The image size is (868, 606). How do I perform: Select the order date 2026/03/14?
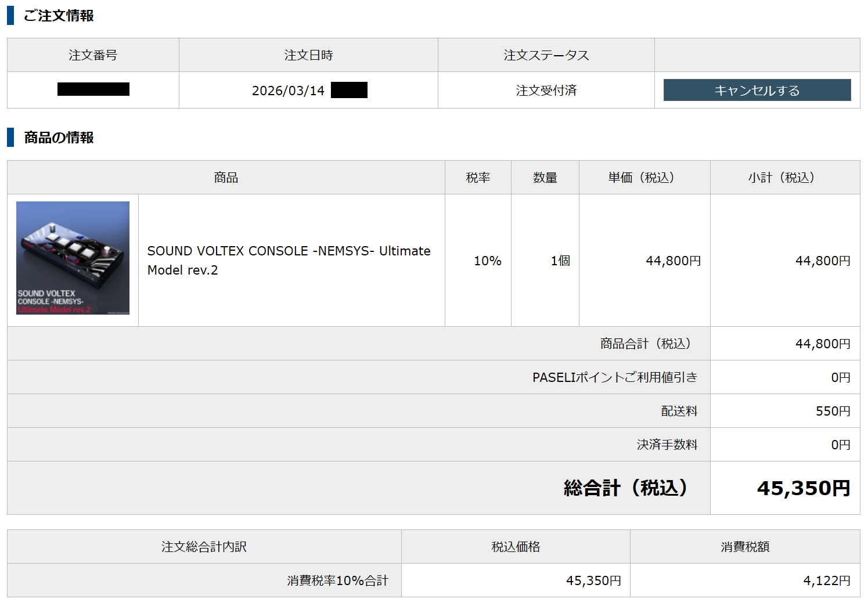(288, 91)
